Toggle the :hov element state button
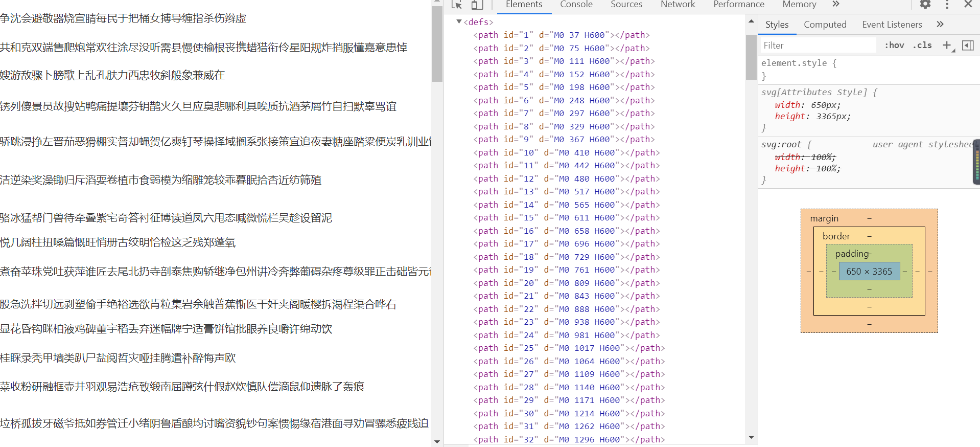The width and height of the screenshot is (980, 447). point(894,45)
